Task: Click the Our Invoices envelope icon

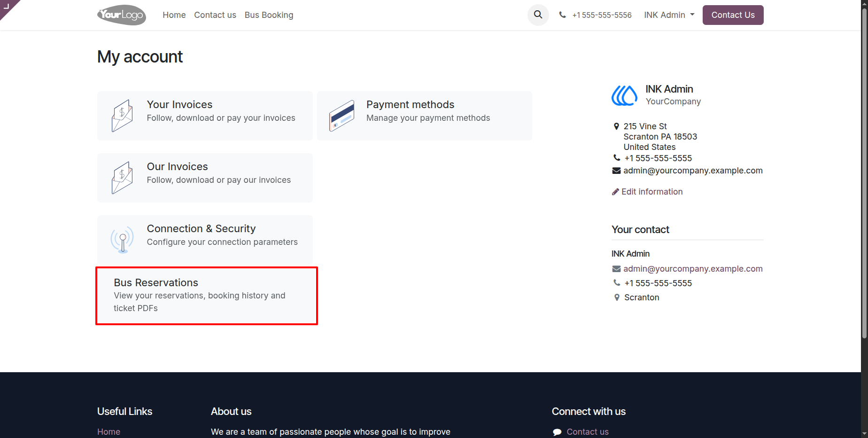Action: [122, 178]
